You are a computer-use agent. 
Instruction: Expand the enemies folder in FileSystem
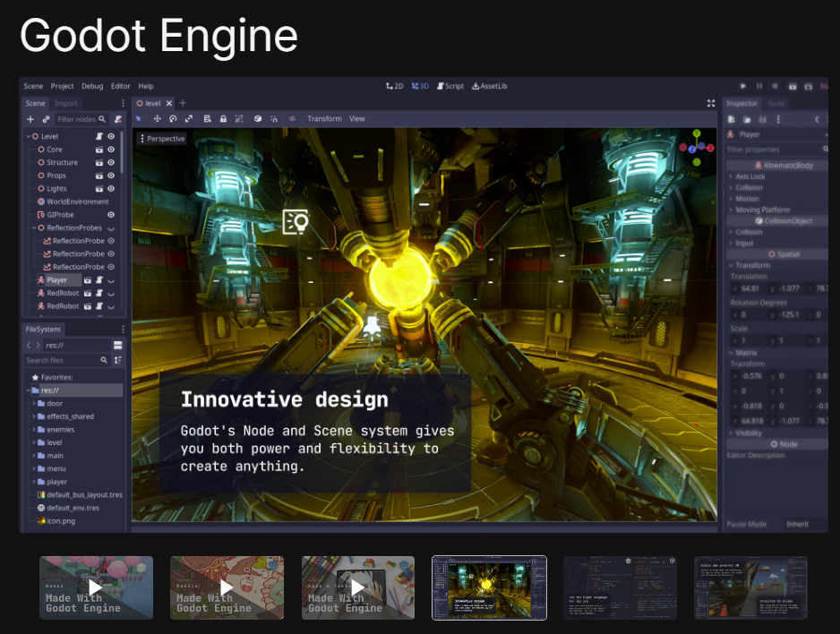[x=33, y=430]
